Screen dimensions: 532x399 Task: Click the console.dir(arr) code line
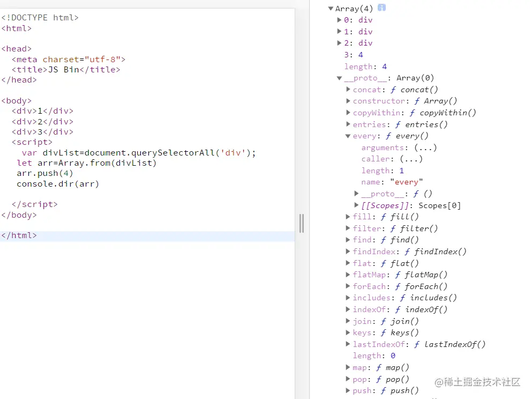(58, 184)
